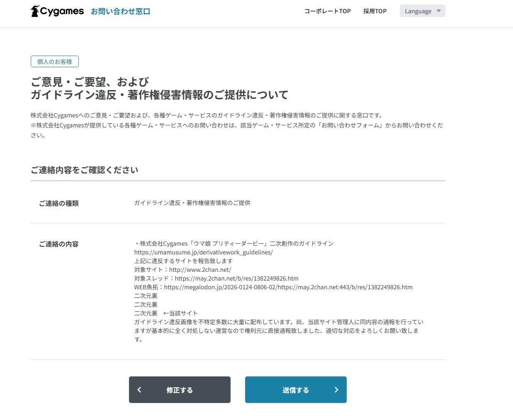Click the Language dropdown arrow icon

(x=438, y=11)
